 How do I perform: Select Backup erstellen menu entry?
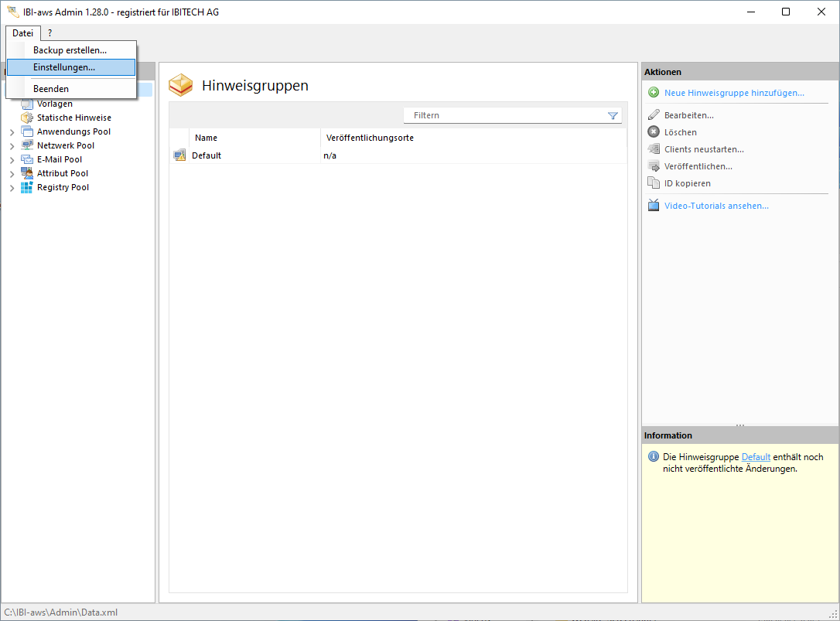[70, 50]
